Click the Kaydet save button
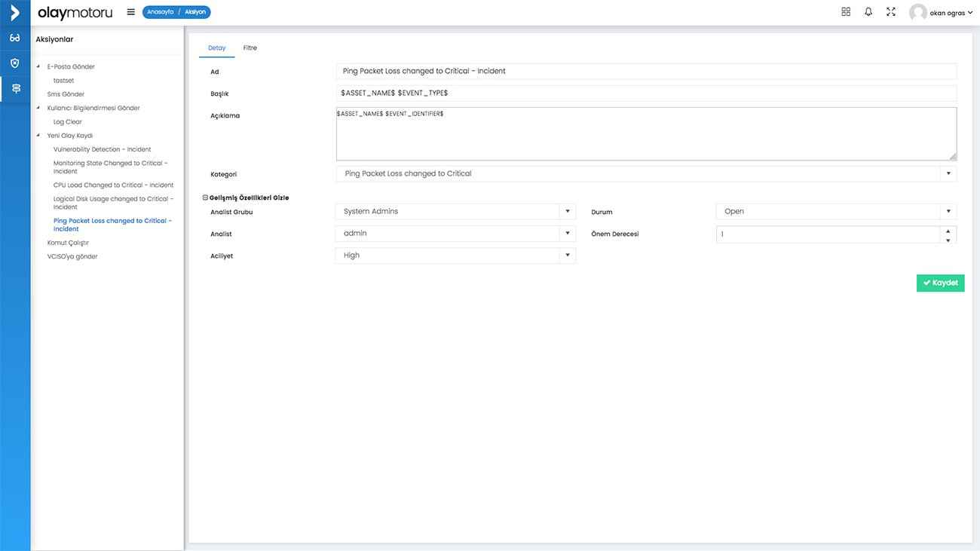This screenshot has width=980, height=551. pyautogui.click(x=940, y=283)
